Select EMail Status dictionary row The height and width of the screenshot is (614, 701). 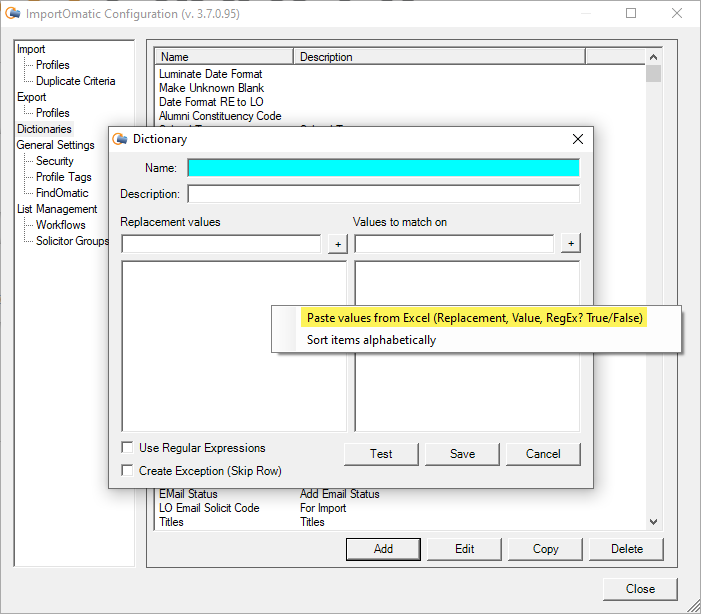click(188, 494)
